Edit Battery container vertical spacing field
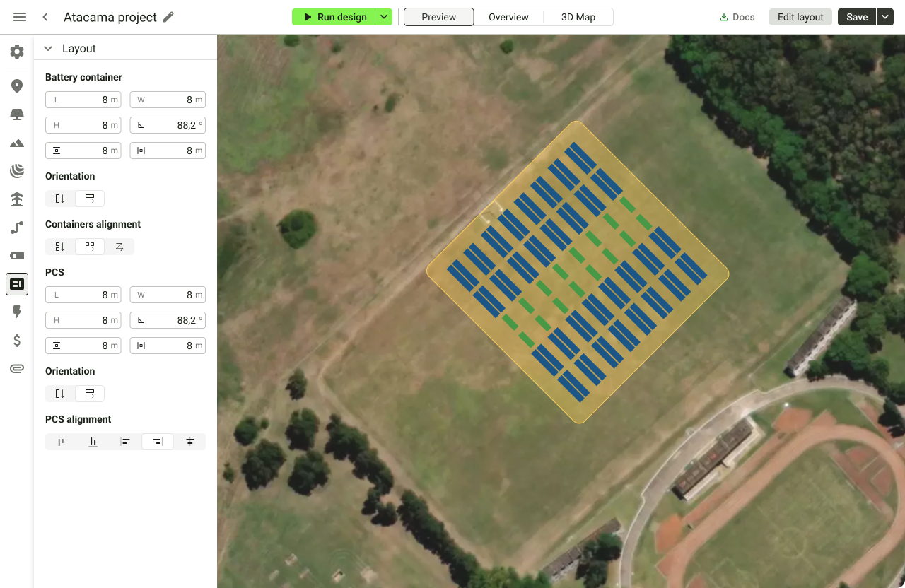This screenshot has height=588, width=905. point(83,151)
